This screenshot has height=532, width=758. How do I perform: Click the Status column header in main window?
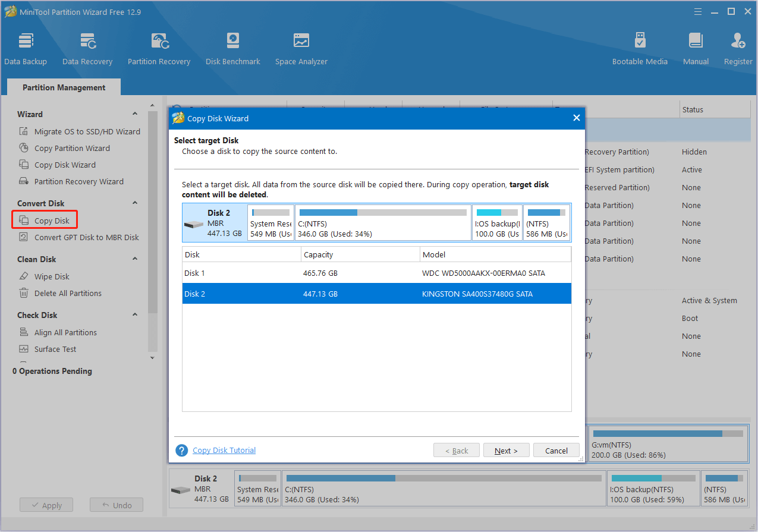715,109
